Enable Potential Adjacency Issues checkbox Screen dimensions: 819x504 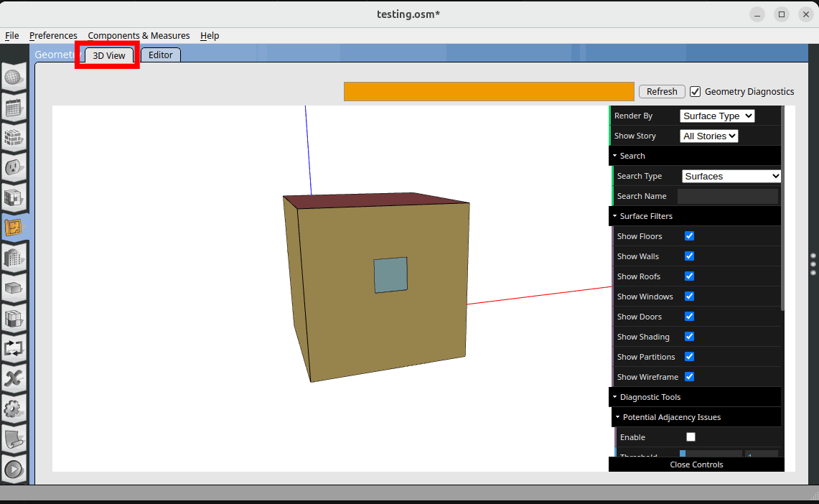691,437
